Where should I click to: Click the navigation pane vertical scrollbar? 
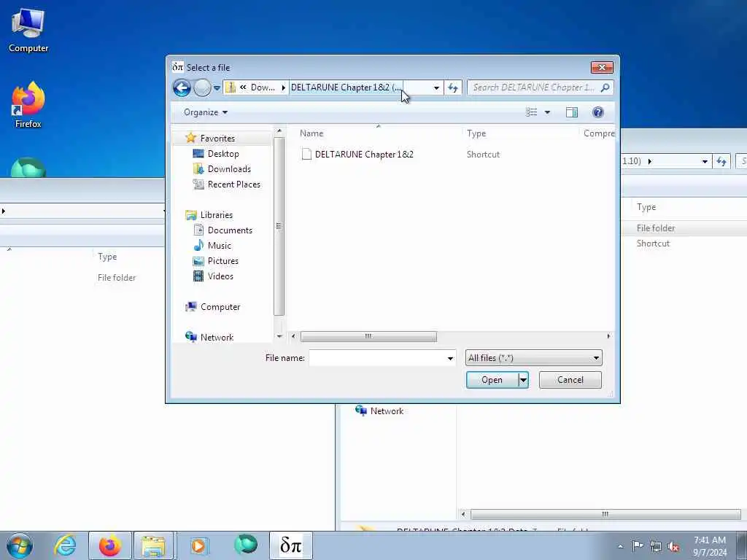[279, 226]
